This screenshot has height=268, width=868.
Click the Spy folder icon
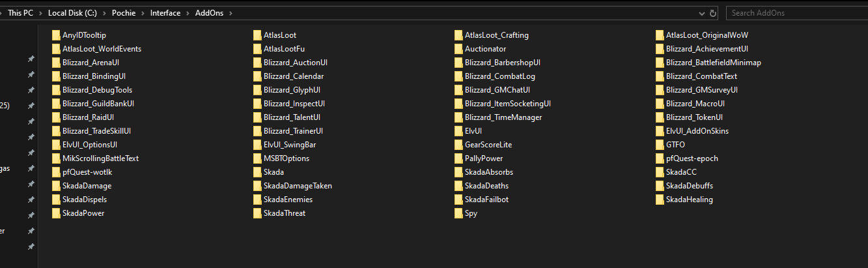click(458, 213)
